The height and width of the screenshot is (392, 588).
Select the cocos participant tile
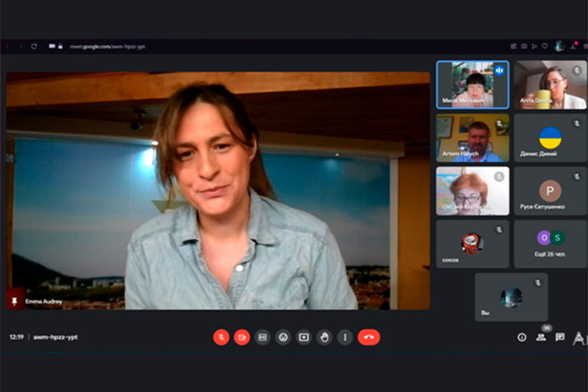472,244
